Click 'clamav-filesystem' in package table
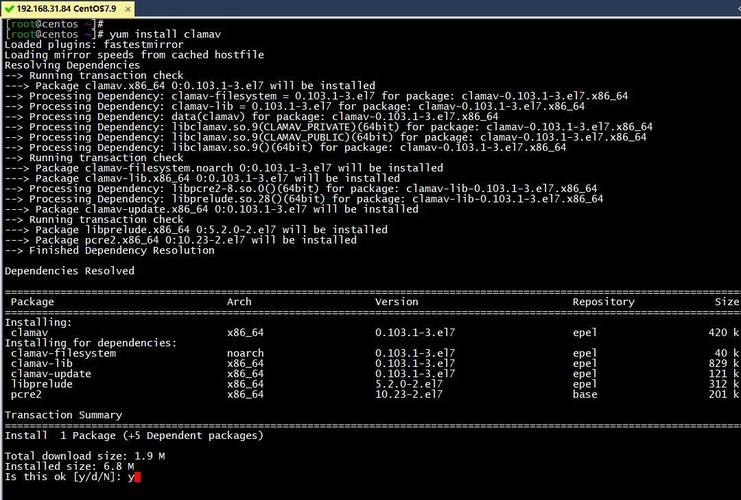 tap(63, 353)
